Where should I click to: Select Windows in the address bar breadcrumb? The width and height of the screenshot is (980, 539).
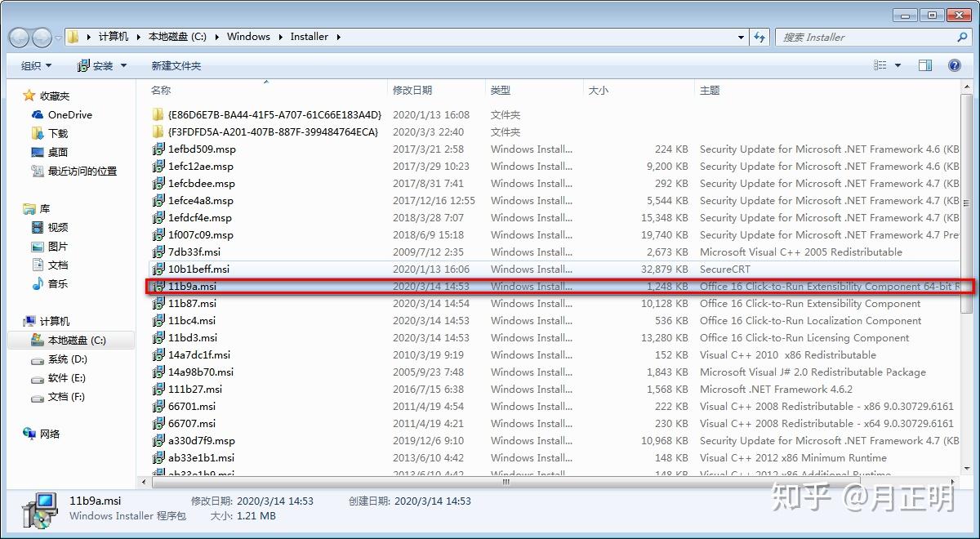(x=247, y=36)
